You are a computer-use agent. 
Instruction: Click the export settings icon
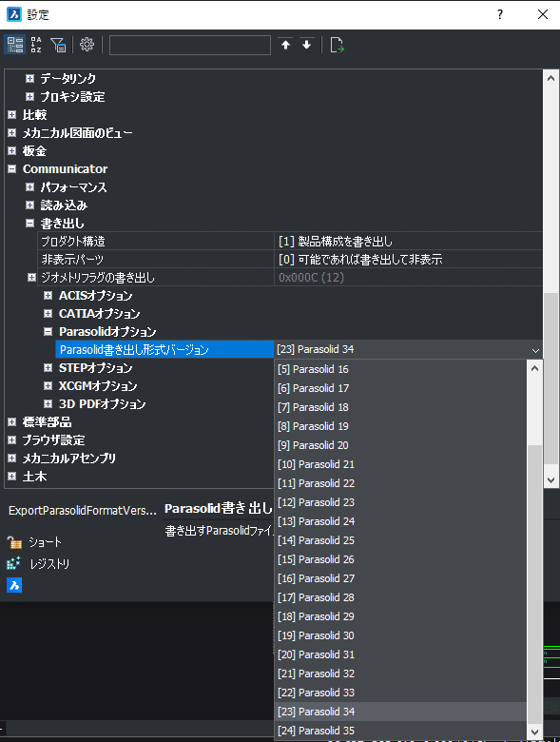[x=337, y=45]
